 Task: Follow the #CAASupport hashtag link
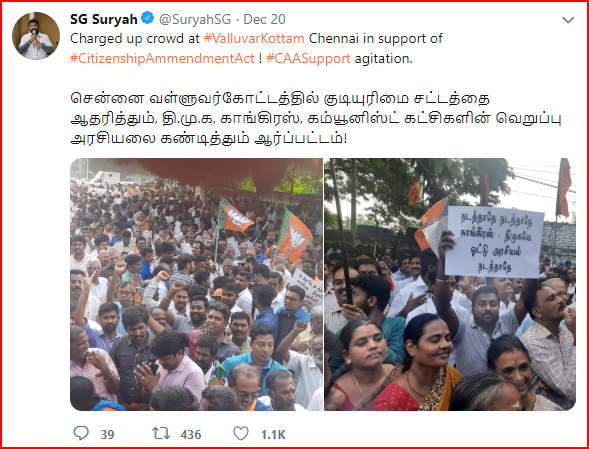click(308, 59)
